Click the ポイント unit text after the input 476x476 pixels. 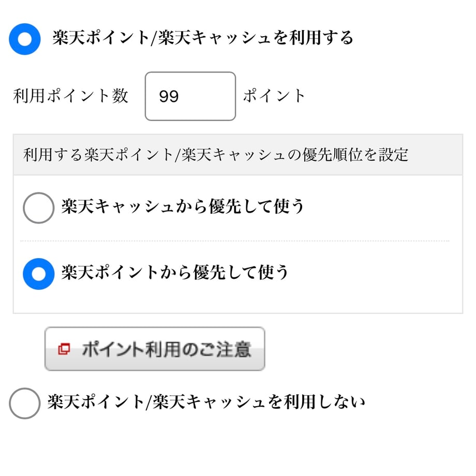pos(274,96)
